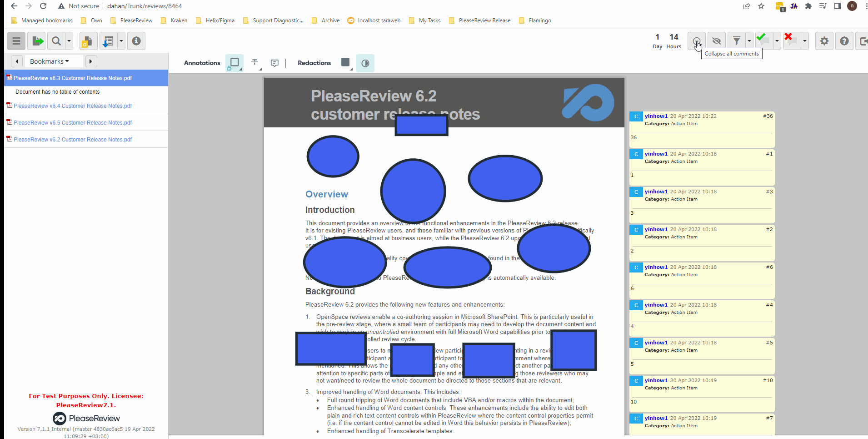The image size is (868, 439).
Task: Open localhost taraweb bookmark
Action: 374,20
